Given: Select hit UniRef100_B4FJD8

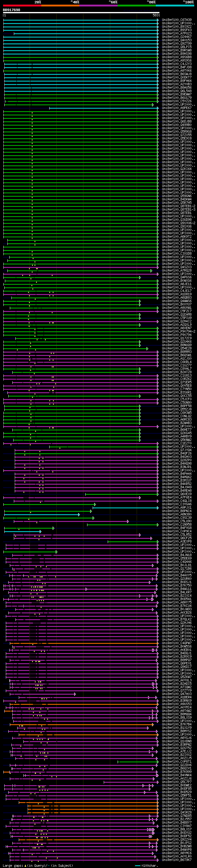Looking at the screenshot, I should coord(177,67).
